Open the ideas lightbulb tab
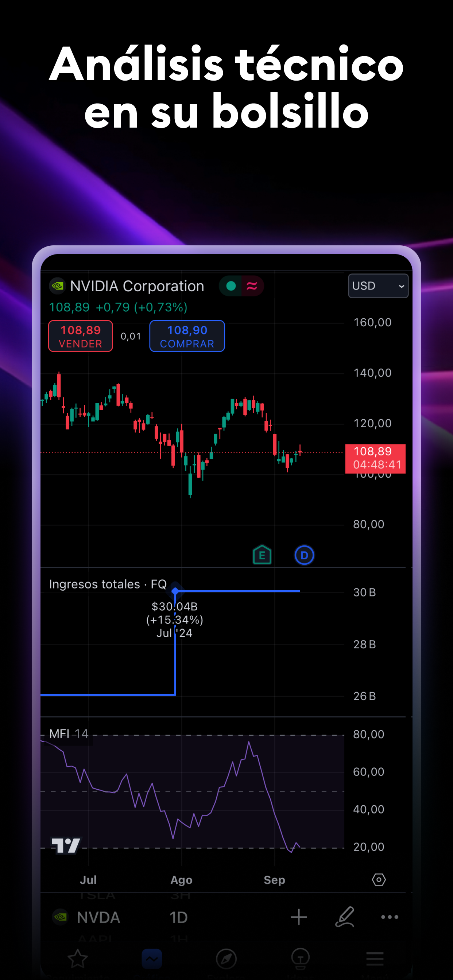Viewport: 453px width, 980px height. pos(300,959)
